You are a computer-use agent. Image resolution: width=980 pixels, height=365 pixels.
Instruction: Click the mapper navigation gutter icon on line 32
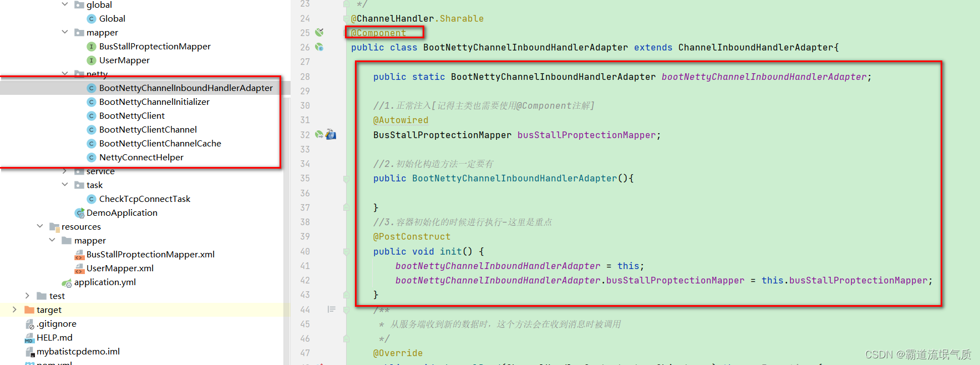coord(331,134)
